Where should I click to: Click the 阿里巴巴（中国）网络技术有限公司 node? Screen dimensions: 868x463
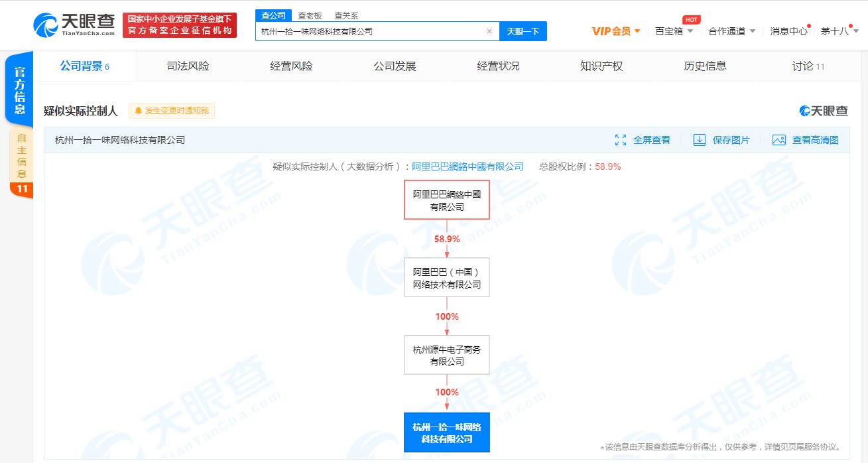point(447,277)
